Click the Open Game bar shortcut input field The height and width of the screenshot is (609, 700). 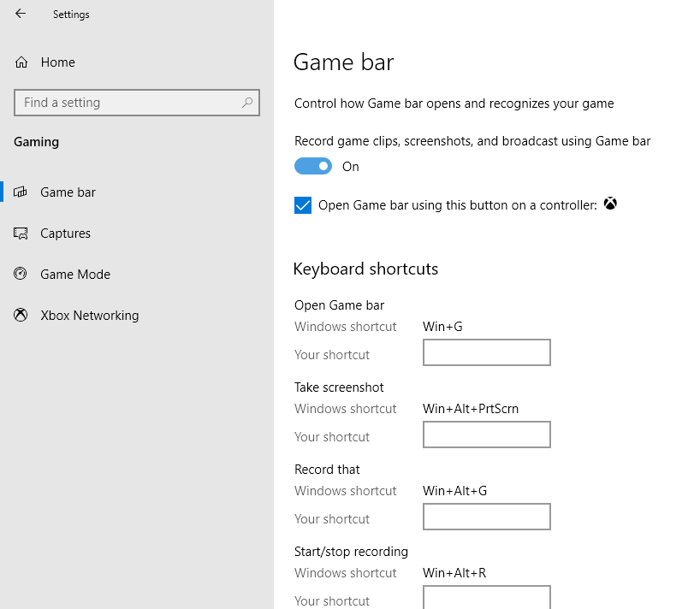click(x=486, y=352)
